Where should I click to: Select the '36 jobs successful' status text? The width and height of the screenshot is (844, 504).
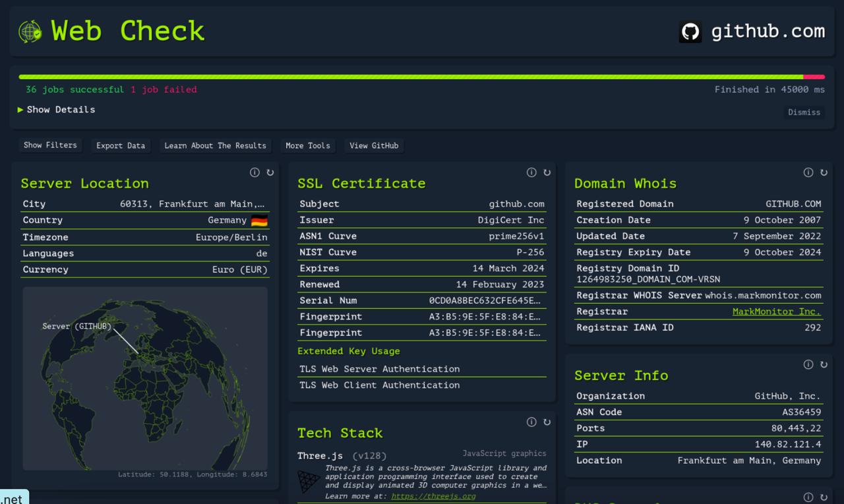(x=75, y=90)
